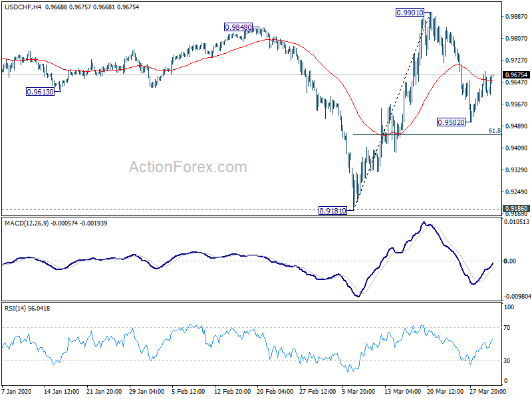This screenshot has height=399, width=532.
Task: Click the 5 Mar 20:00 time label
Action: click(x=358, y=391)
